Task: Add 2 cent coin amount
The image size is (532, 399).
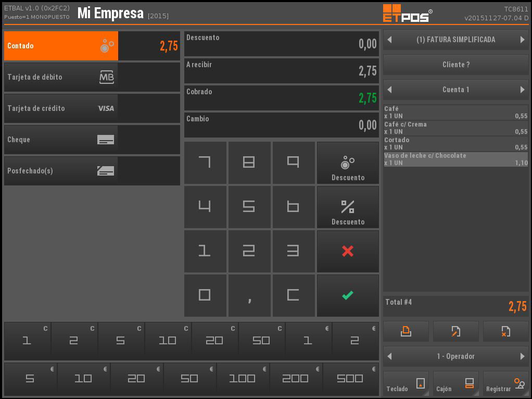Action: (74, 341)
